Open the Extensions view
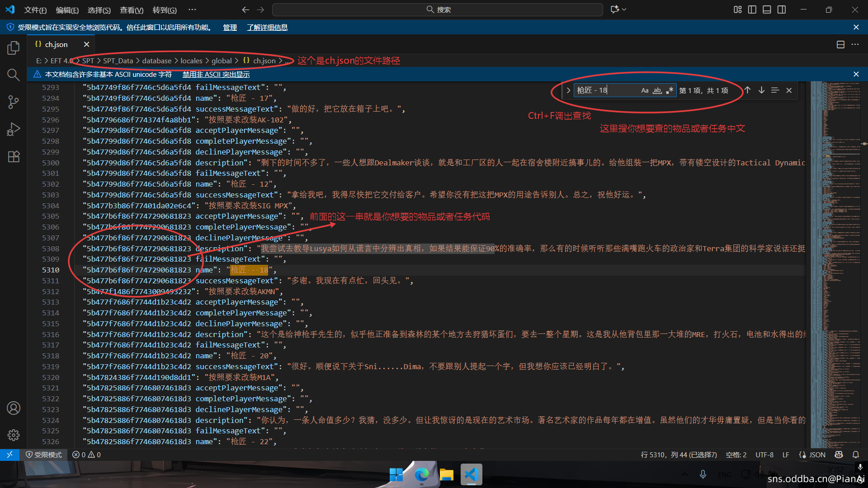 tap(14, 157)
